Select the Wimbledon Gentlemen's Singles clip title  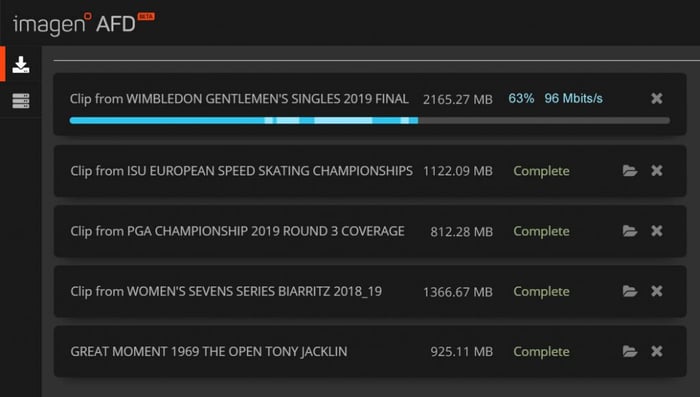click(x=239, y=99)
